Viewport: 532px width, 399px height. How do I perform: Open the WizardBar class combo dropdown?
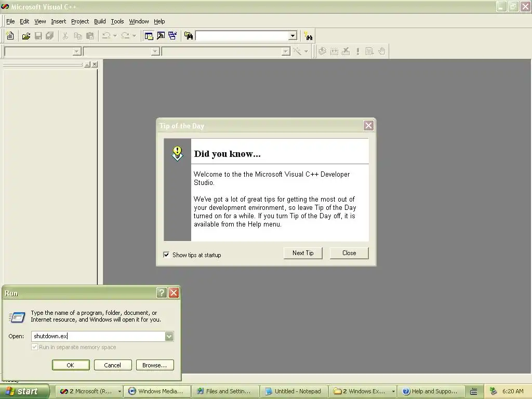coord(77,51)
